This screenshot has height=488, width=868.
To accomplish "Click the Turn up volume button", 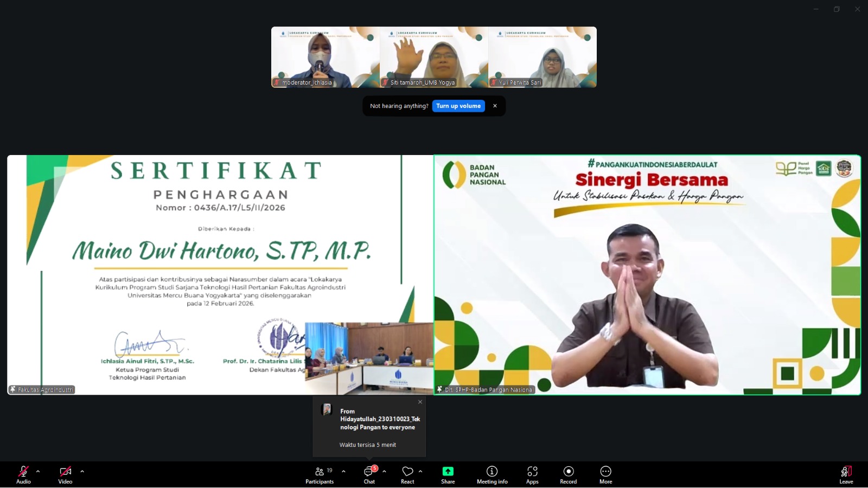I will pyautogui.click(x=458, y=106).
